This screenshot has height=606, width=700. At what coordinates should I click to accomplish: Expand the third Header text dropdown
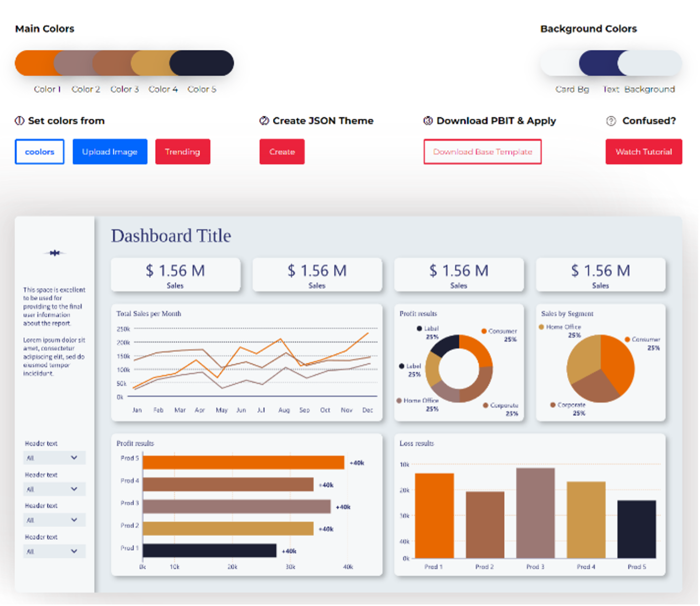[x=54, y=520]
